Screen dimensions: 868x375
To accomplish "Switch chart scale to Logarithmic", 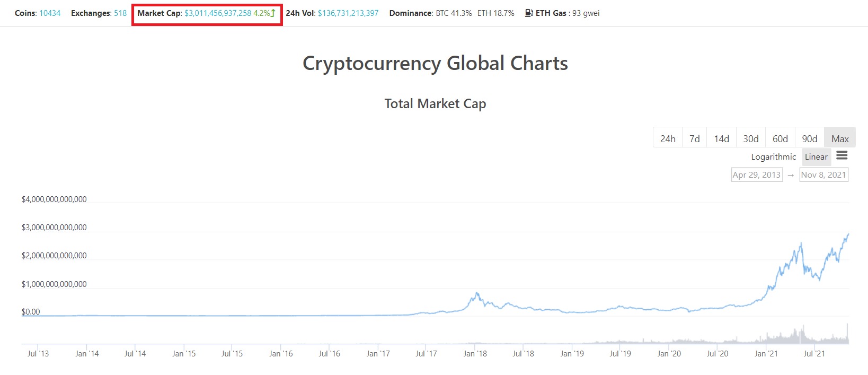I will coord(773,156).
